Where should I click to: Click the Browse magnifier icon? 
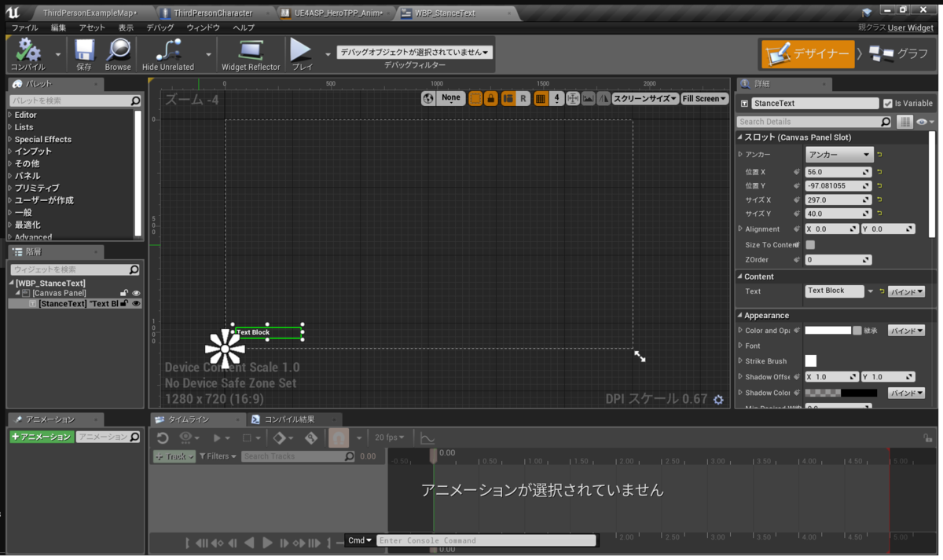click(118, 50)
